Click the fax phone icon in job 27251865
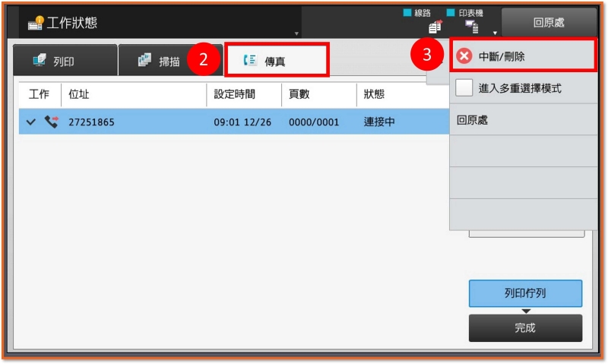 click(51, 122)
